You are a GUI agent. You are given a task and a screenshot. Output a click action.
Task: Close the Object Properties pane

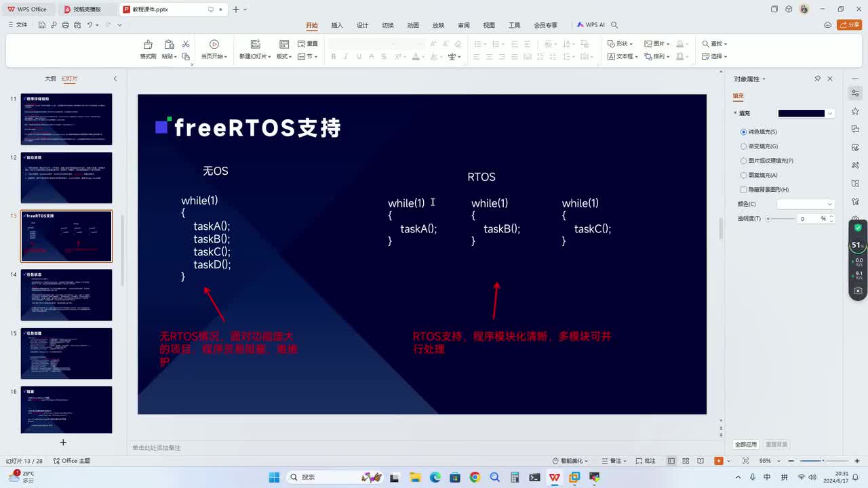(x=830, y=79)
